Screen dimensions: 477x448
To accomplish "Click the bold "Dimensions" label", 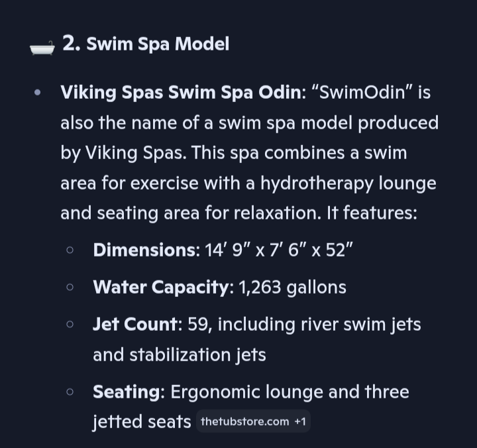I will (x=144, y=250).
